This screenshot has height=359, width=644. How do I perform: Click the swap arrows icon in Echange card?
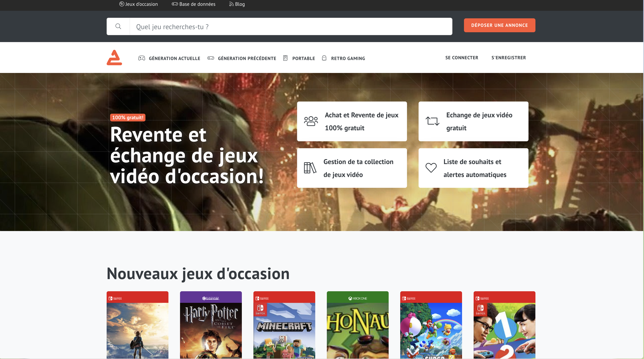click(x=432, y=121)
